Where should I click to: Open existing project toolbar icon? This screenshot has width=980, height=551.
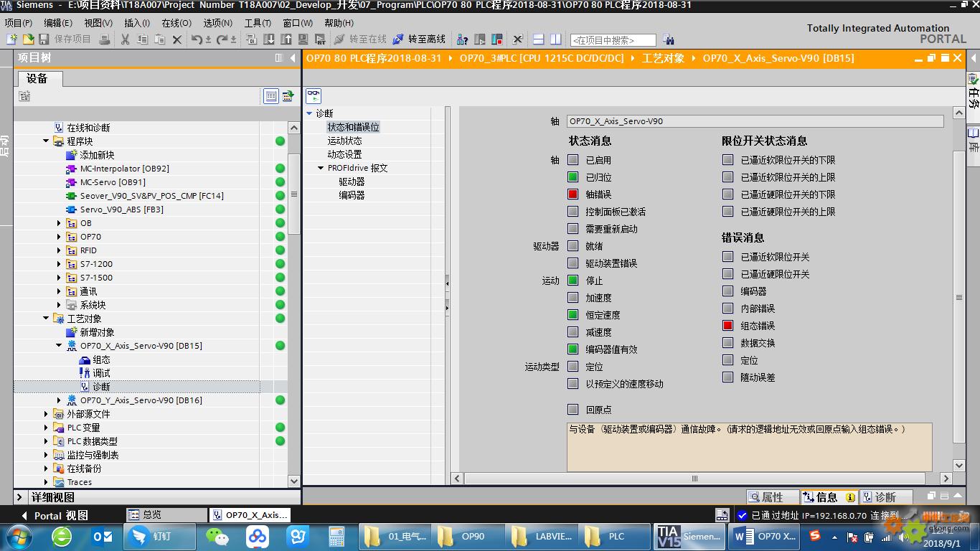[28, 39]
